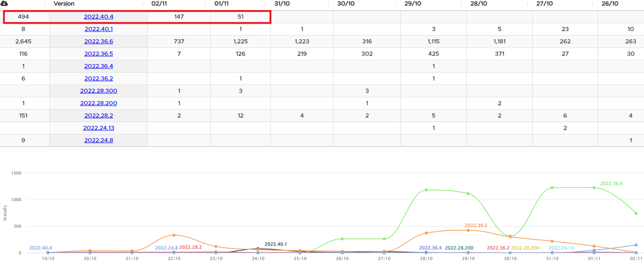Open version 2022.28.300 link

tap(99, 91)
